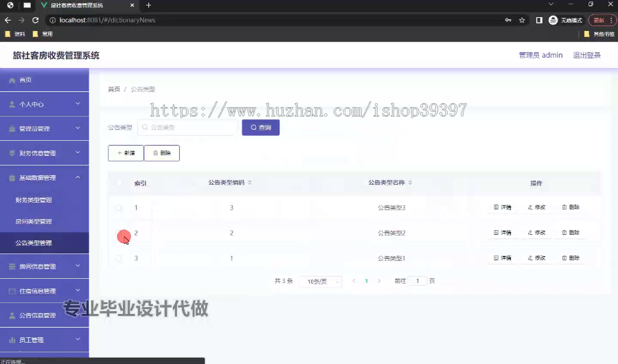Screen dimensions: 618x364
Task: Collapse the 基础数据管理 menu chevron
Action: click(x=78, y=177)
